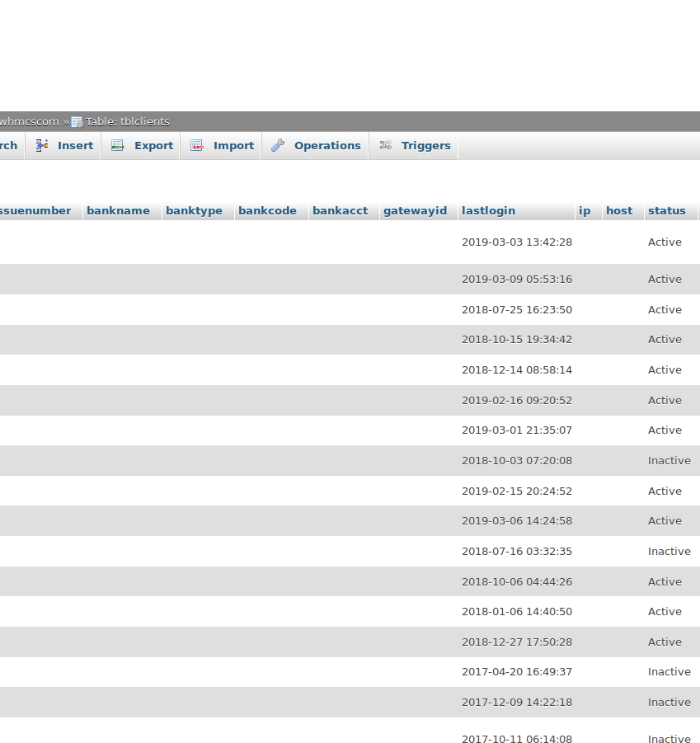Select lastlogin cell 2018-01-06 14:40:50

[x=517, y=611]
